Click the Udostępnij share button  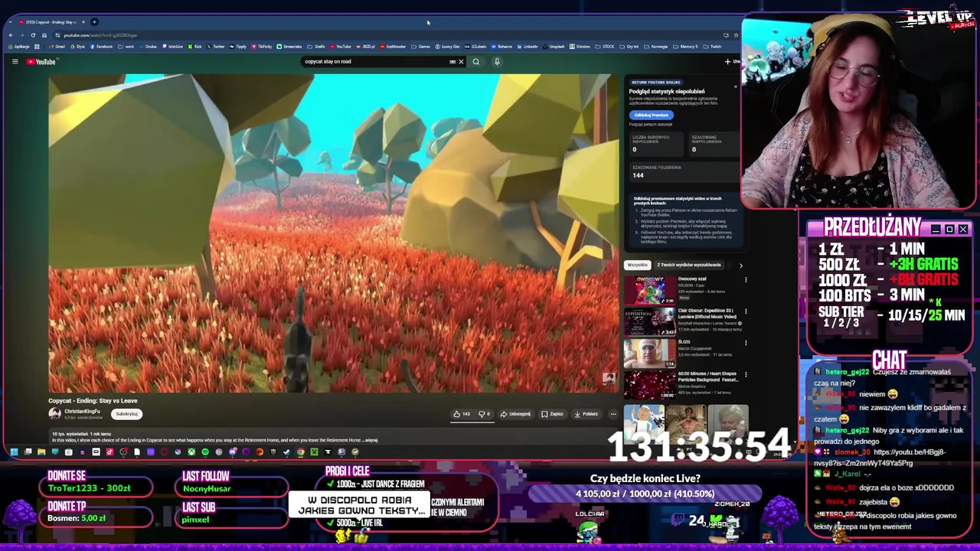point(515,414)
